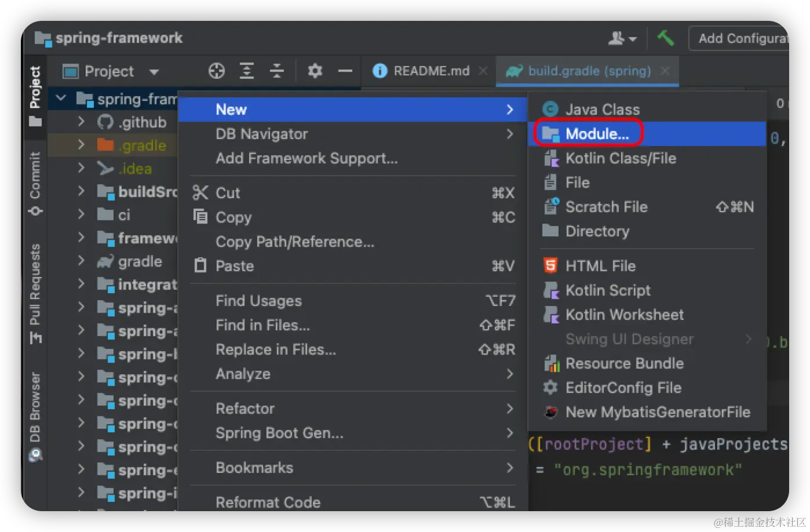The height and width of the screenshot is (532, 810).
Task: Create a new Resource Bundle
Action: click(x=647, y=363)
